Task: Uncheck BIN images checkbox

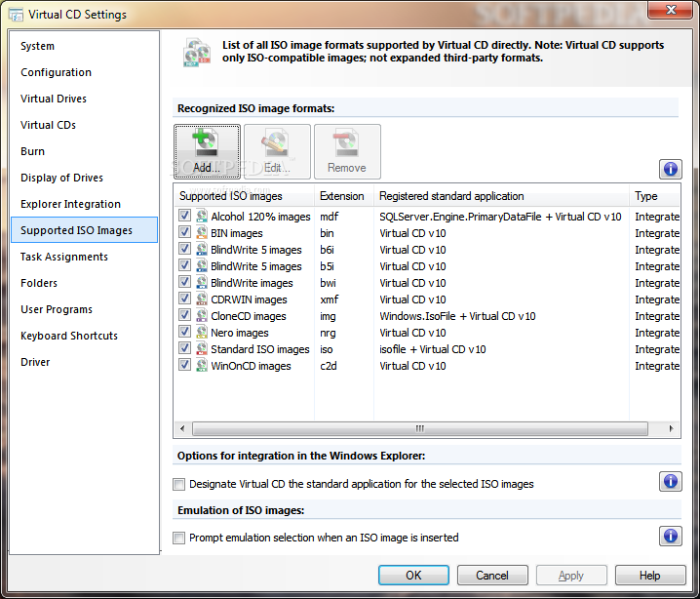Action: click(184, 232)
